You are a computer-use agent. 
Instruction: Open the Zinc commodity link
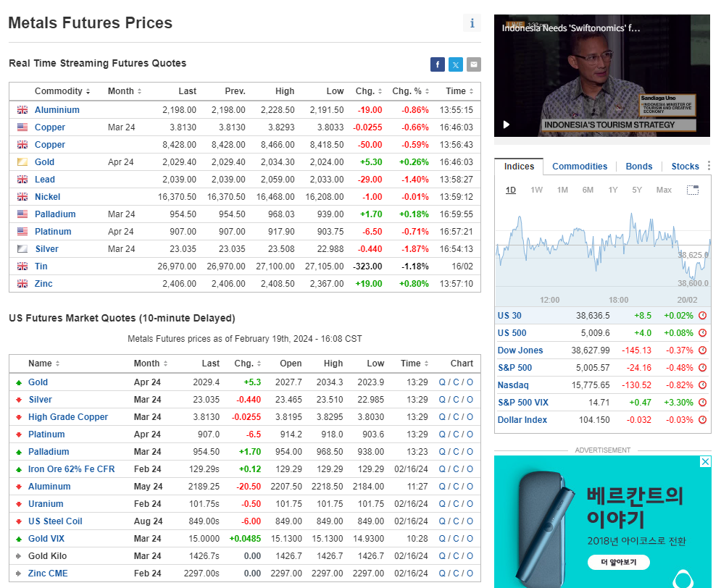pyautogui.click(x=43, y=284)
